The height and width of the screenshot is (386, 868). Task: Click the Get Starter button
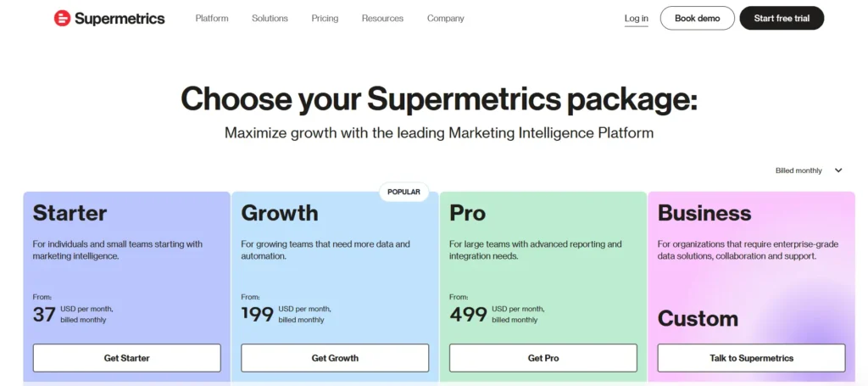(x=127, y=358)
